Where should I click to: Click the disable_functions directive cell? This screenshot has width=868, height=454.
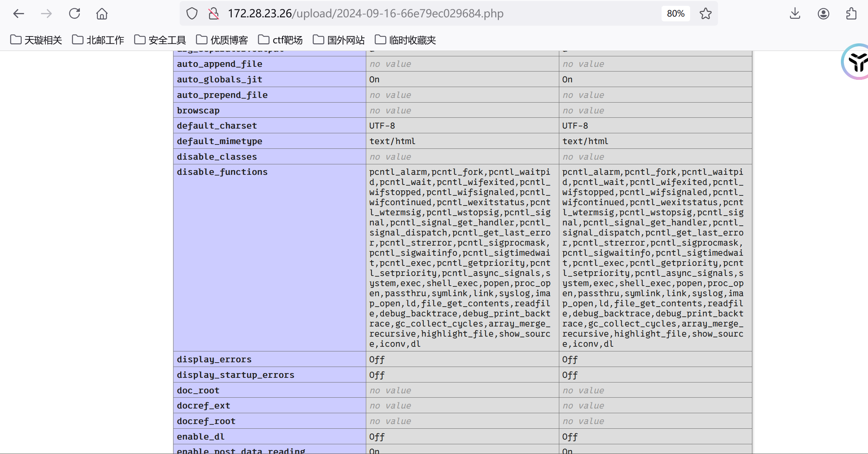pyautogui.click(x=222, y=172)
